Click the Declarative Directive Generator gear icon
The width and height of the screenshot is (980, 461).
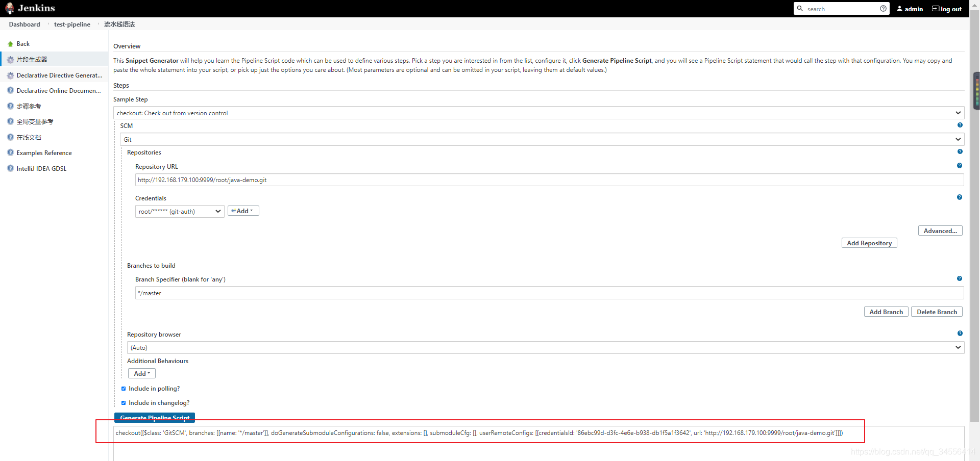(x=10, y=75)
